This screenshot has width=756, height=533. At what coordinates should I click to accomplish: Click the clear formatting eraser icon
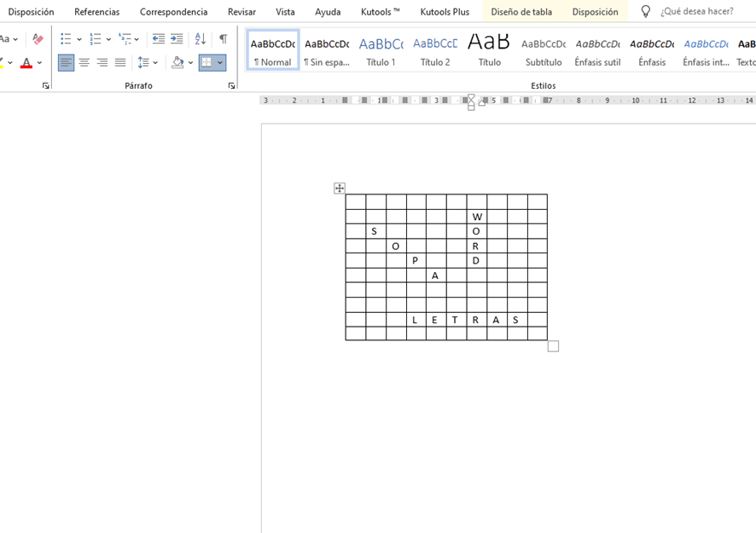point(38,39)
